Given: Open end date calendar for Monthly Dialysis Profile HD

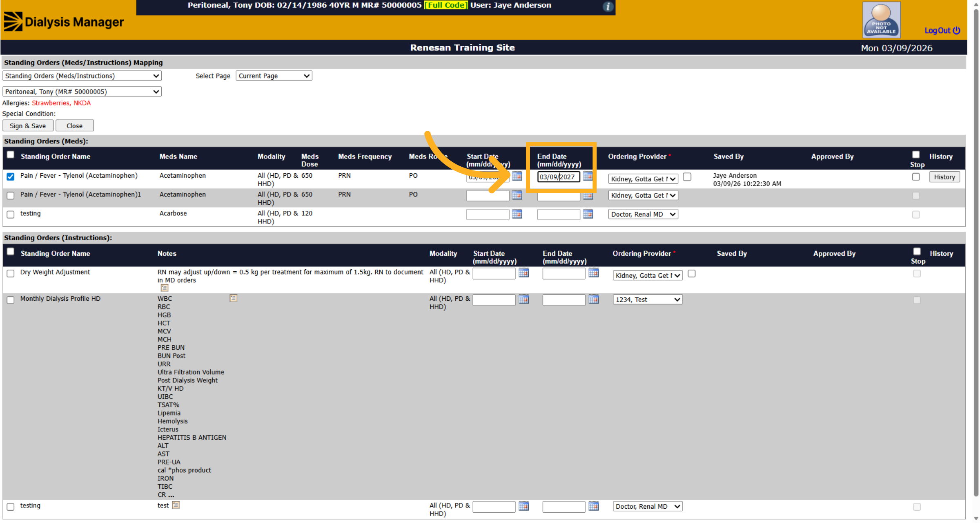Looking at the screenshot, I should click(x=593, y=299).
